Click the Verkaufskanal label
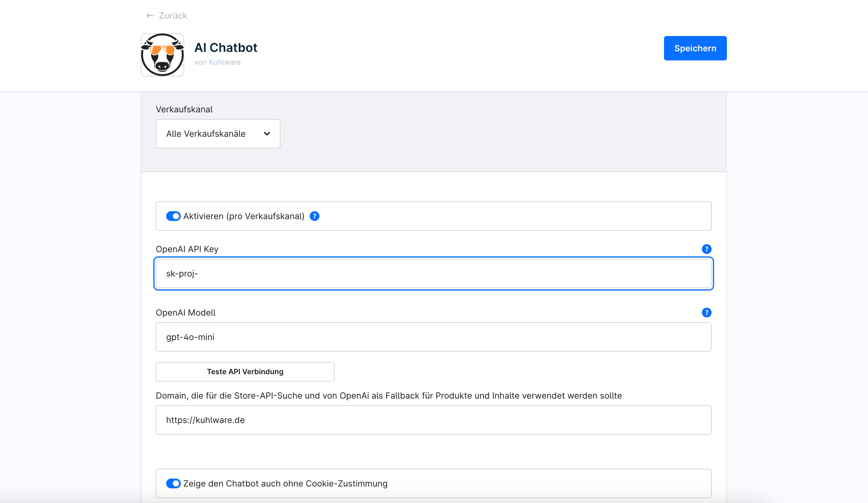Image resolution: width=868 pixels, height=503 pixels. point(184,110)
